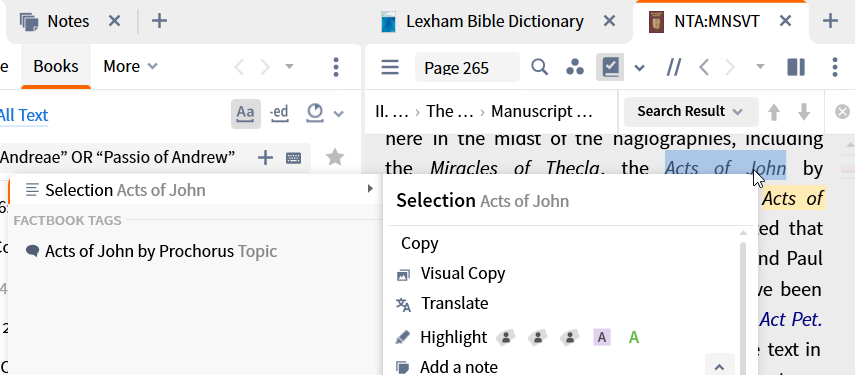Image resolution: width=855 pixels, height=375 pixels.
Task: Select the Books tab in search
Action: click(56, 66)
